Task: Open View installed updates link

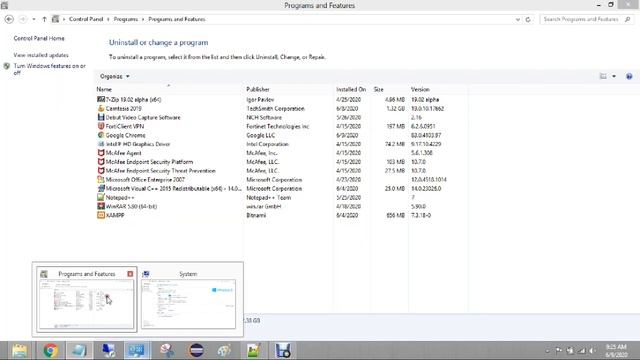Action: [x=41, y=55]
